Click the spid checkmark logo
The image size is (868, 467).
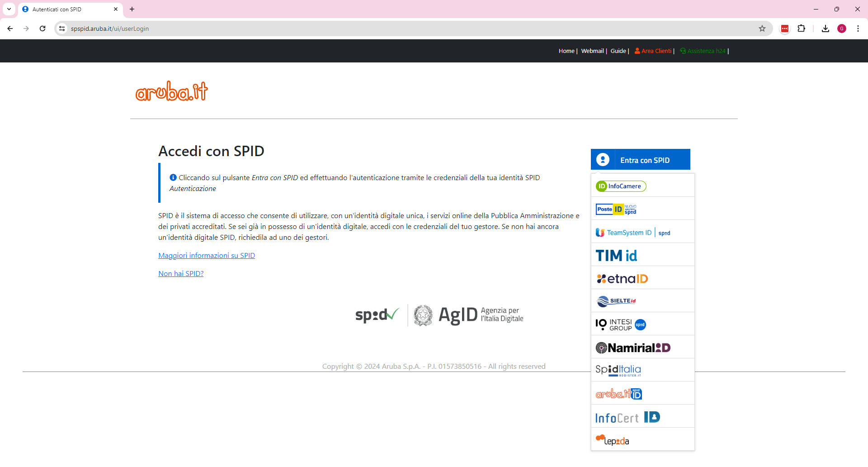point(377,315)
